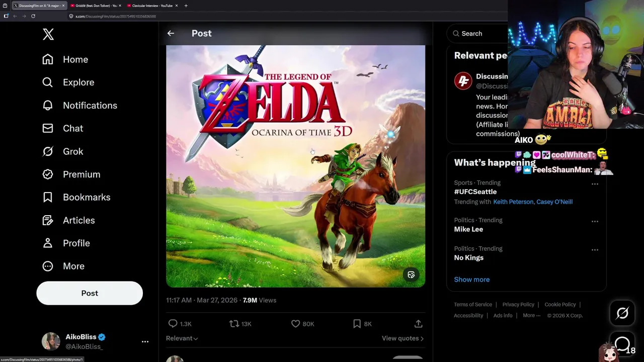Click Keith Peterson trending link

coord(513,202)
